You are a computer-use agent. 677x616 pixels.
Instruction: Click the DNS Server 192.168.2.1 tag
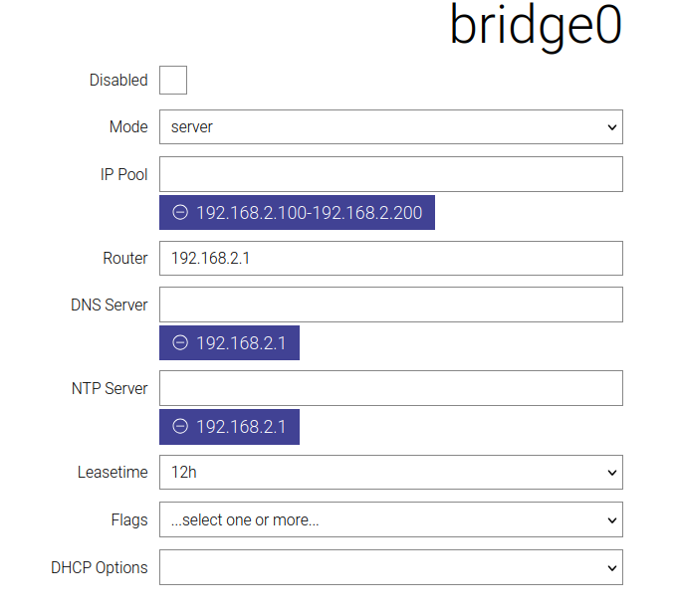click(229, 342)
